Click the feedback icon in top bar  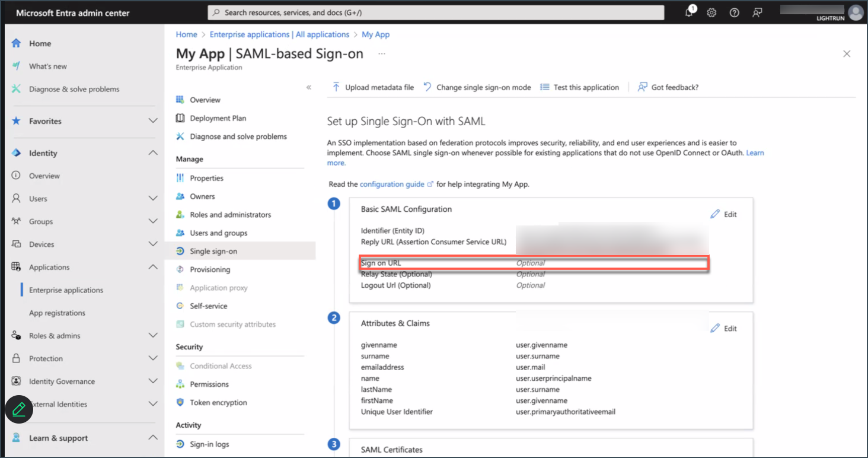click(757, 12)
